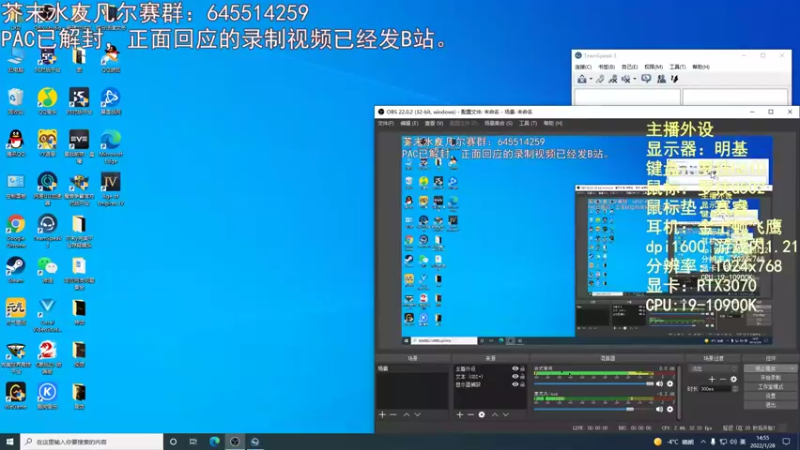Open the WeChat desktop shortcut
The width and height of the screenshot is (800, 450).
tap(47, 270)
